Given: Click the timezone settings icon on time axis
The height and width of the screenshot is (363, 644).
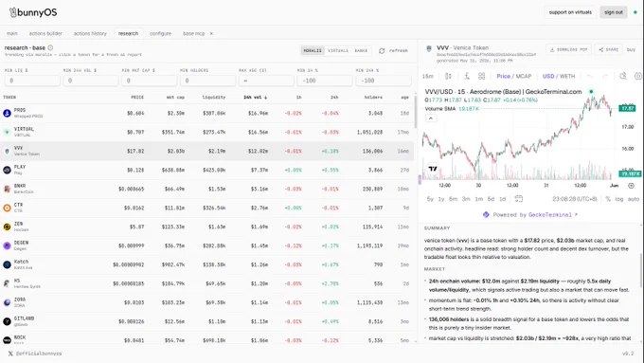Looking at the screenshot, I should (x=632, y=186).
